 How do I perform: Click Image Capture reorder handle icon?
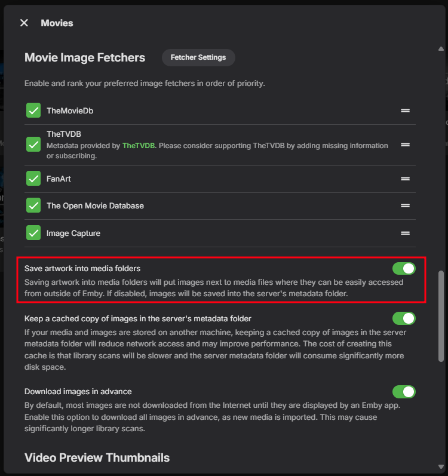(x=405, y=233)
